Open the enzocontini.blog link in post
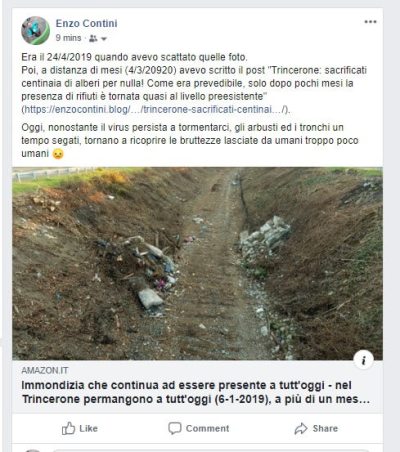Screen dimensions: 400x452 tap(155, 109)
